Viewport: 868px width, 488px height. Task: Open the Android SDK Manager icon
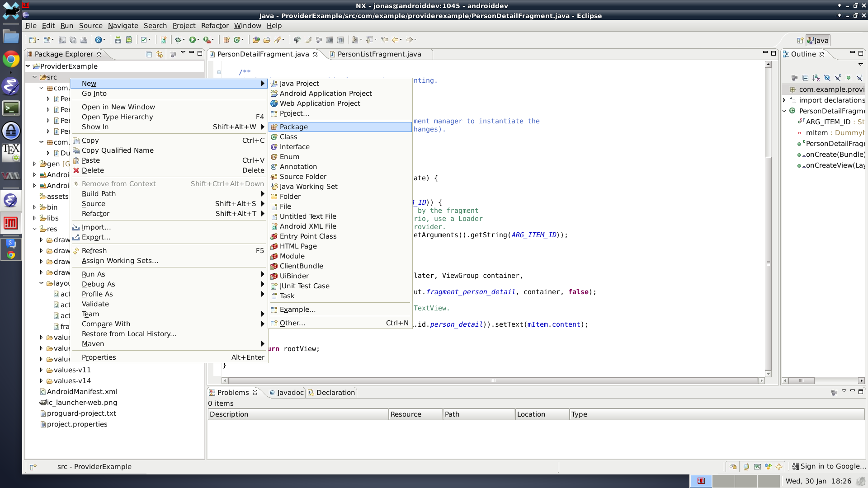(x=118, y=40)
